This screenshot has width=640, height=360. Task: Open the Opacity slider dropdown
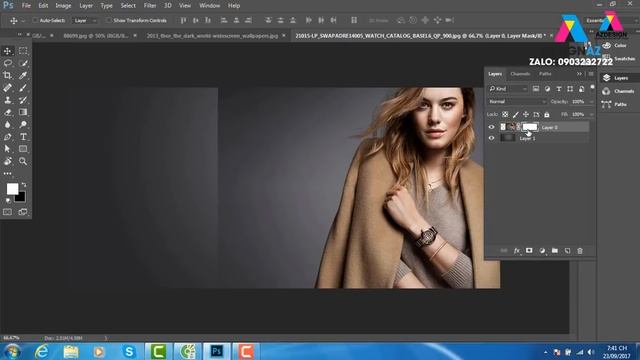pos(591,102)
